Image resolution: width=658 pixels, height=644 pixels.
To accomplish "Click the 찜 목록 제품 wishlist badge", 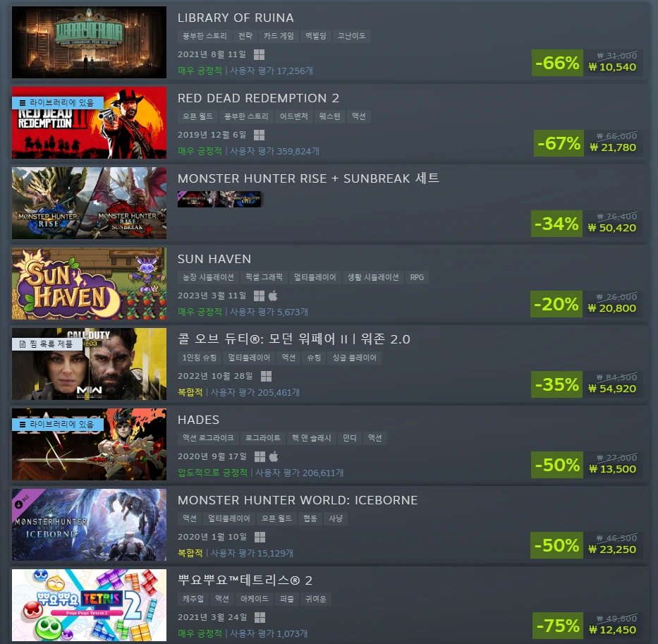I will pos(47,344).
